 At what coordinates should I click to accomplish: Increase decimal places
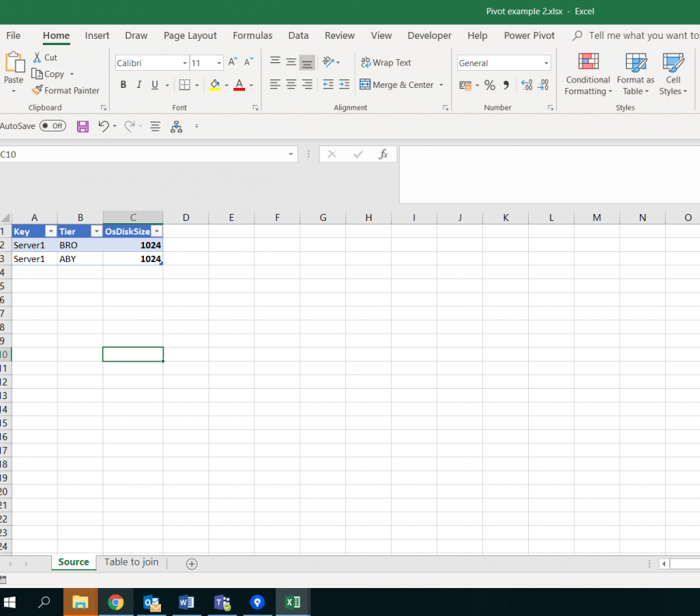click(x=527, y=86)
